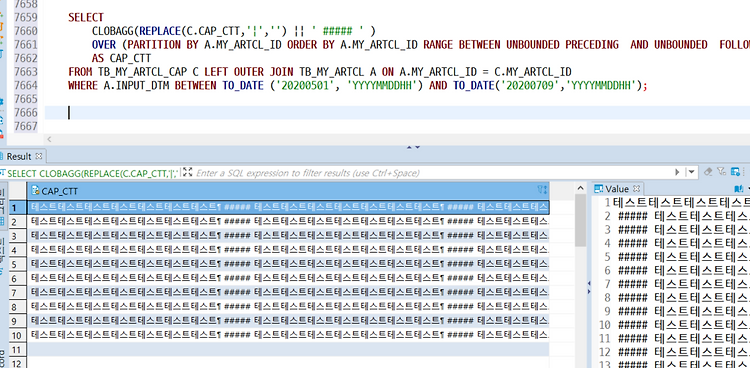Click line number 7666 in the gutter
Screen dimensions: 750x368
pyautogui.click(x=26, y=112)
